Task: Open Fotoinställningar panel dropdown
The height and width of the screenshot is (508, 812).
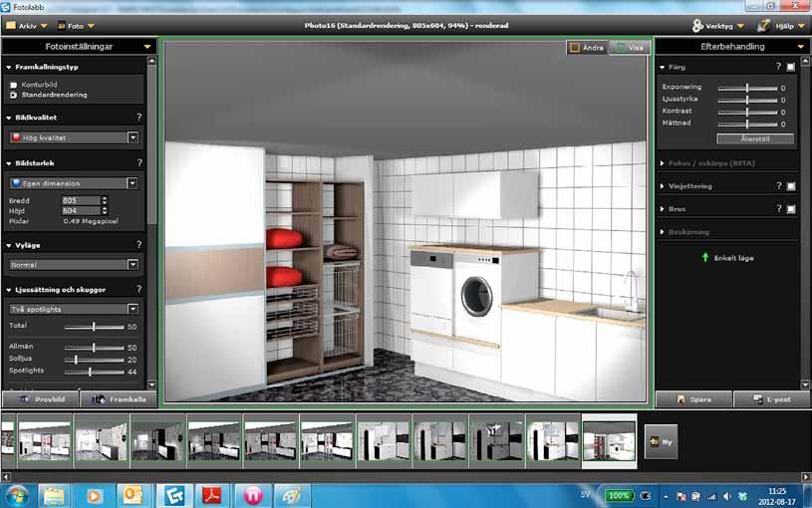Action: click(147, 47)
